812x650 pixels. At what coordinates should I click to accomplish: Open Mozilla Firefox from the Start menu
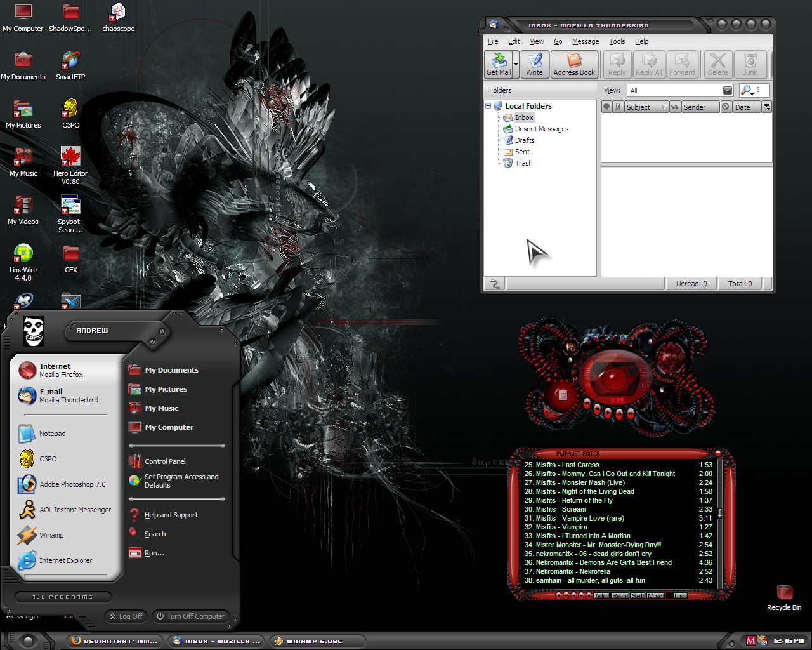click(65, 370)
